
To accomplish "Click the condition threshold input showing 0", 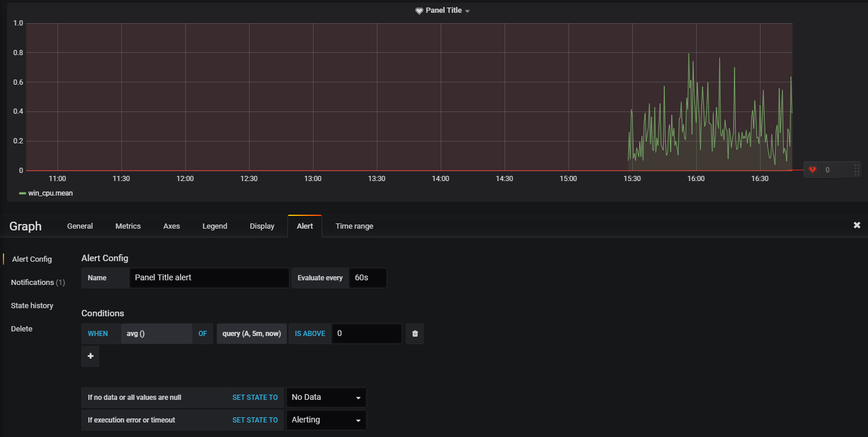I will tap(366, 334).
